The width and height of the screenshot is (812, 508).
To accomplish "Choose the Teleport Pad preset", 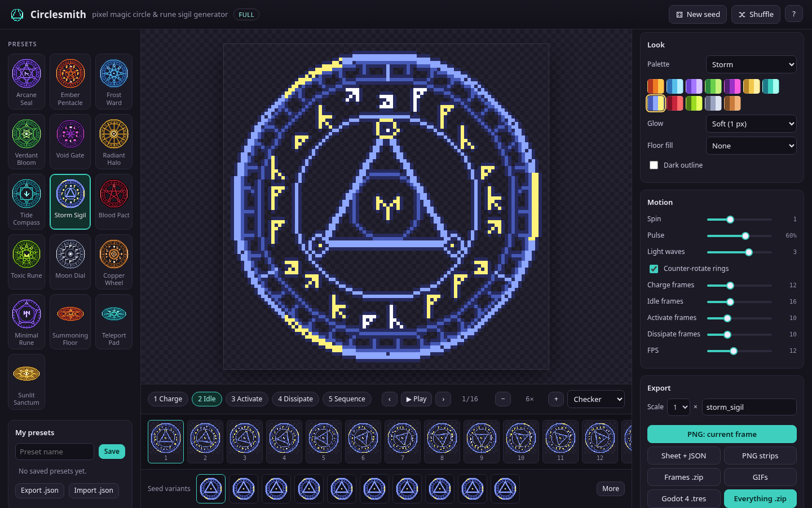I will coord(114,322).
